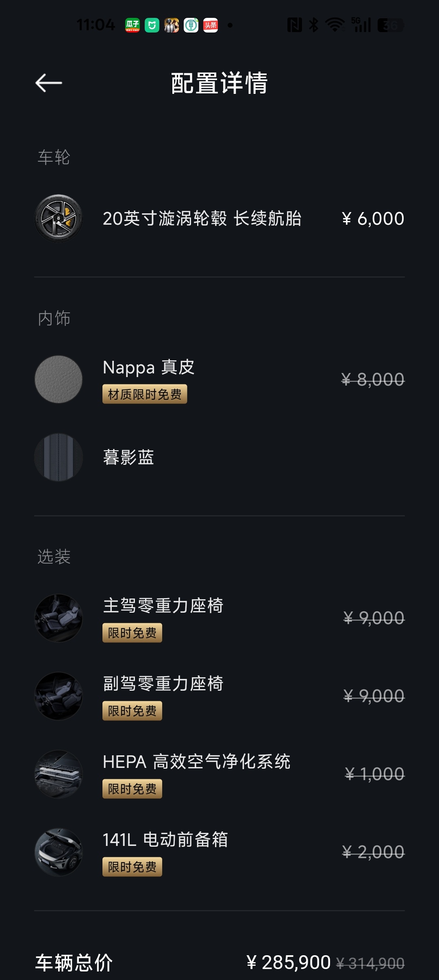Open the 主驾零重力座椅 seat image

[x=59, y=618]
